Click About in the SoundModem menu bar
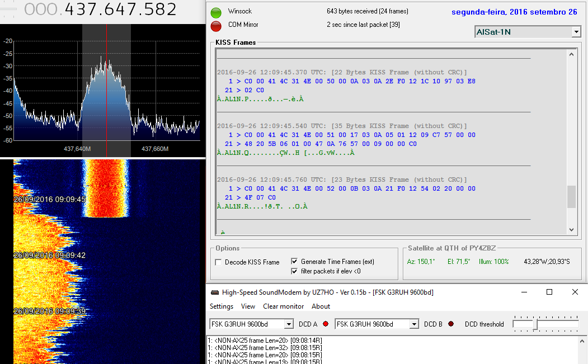588x364 pixels. pos(321,306)
